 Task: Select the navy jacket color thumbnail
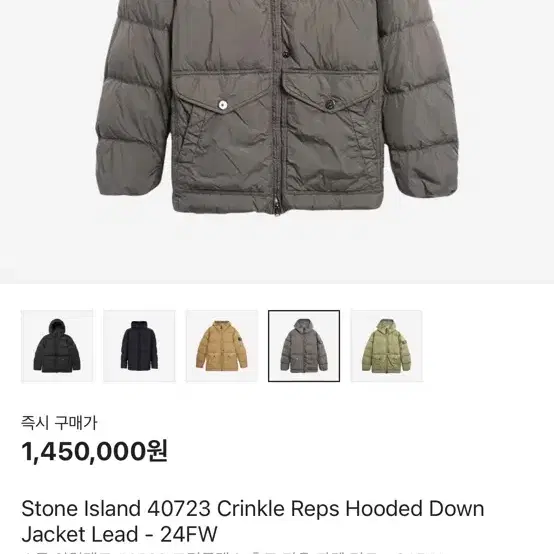(139, 346)
